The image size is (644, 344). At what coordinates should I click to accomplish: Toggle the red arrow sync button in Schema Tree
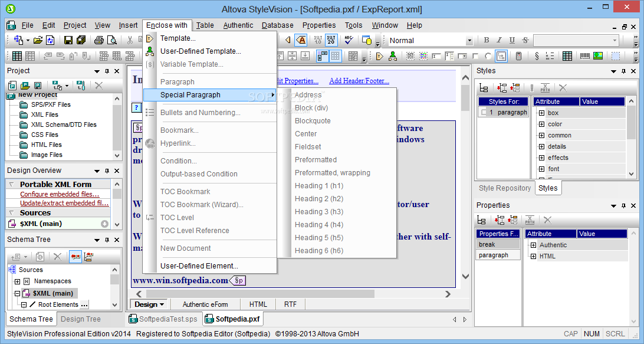pyautogui.click(x=75, y=257)
